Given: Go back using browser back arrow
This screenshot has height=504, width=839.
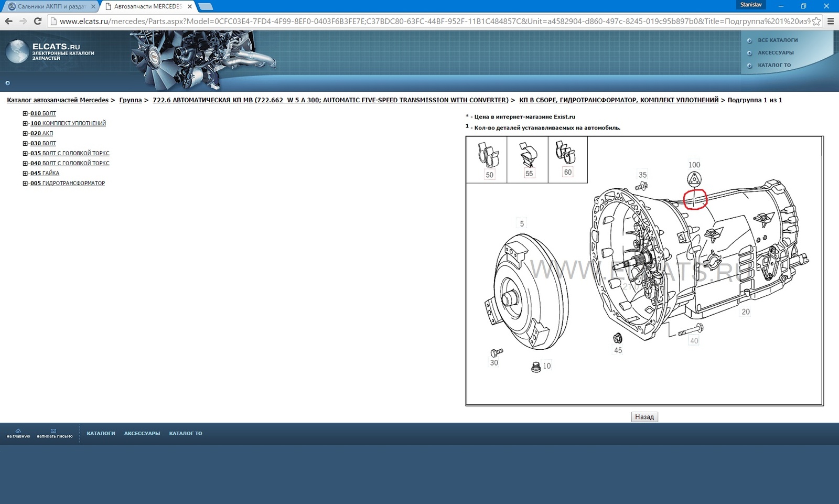Looking at the screenshot, I should tap(8, 21).
